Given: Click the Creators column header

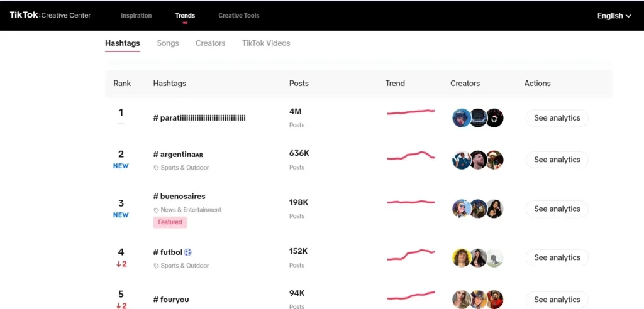Looking at the screenshot, I should point(465,84).
